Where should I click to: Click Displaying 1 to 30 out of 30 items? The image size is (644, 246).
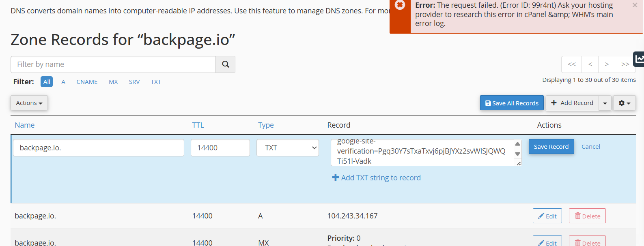(589, 80)
